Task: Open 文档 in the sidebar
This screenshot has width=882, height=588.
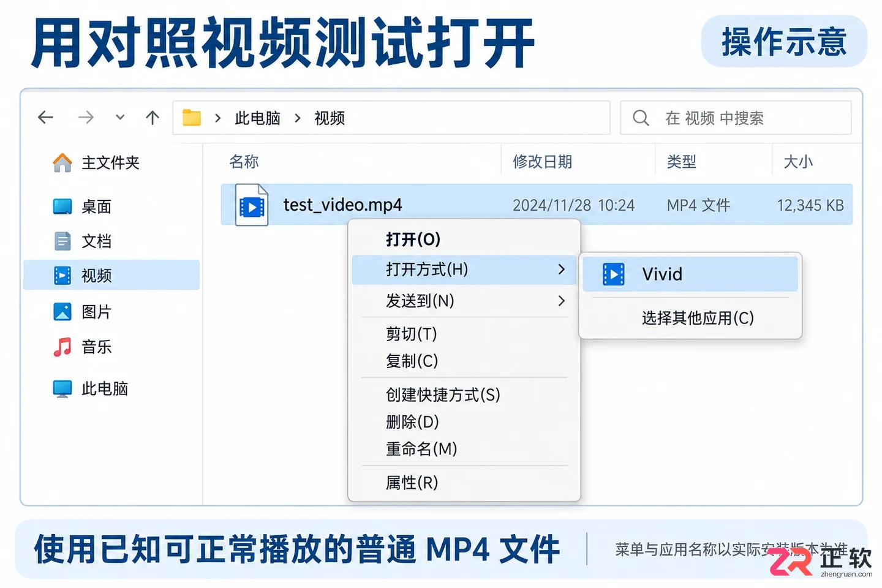Action: point(96,241)
